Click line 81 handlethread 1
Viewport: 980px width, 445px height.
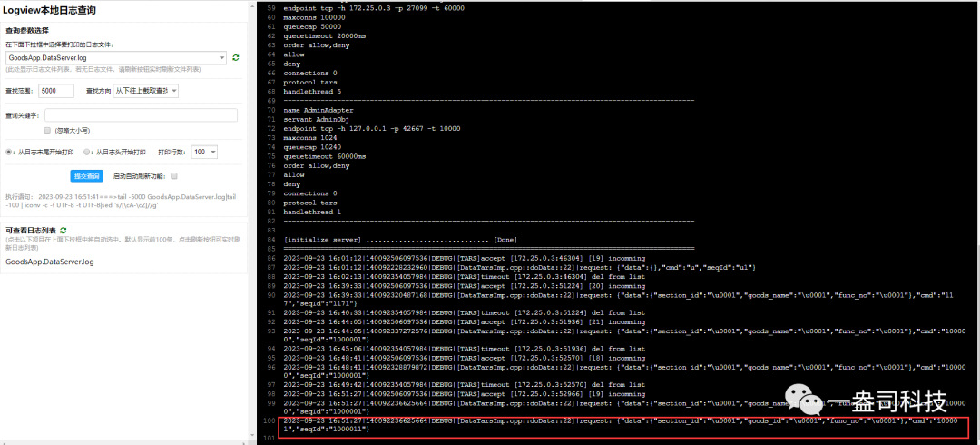click(x=312, y=213)
